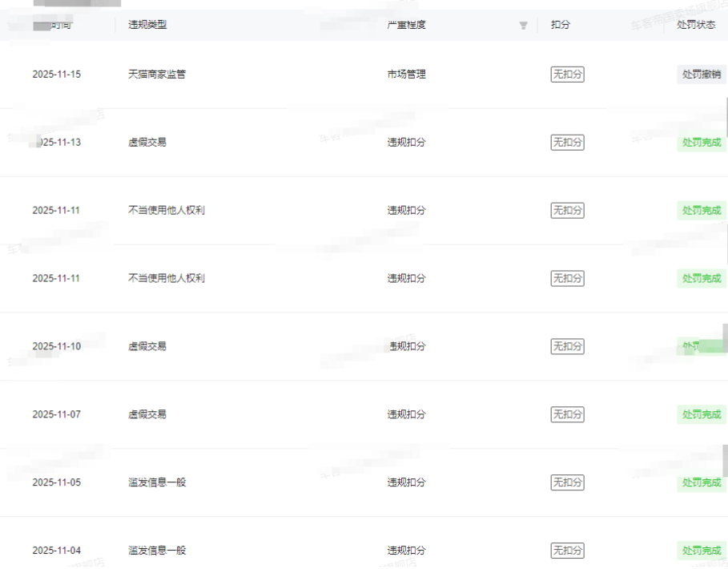This screenshot has width=728, height=569.
Task: Click the 处罚撤销 status tag
Action: (x=701, y=75)
